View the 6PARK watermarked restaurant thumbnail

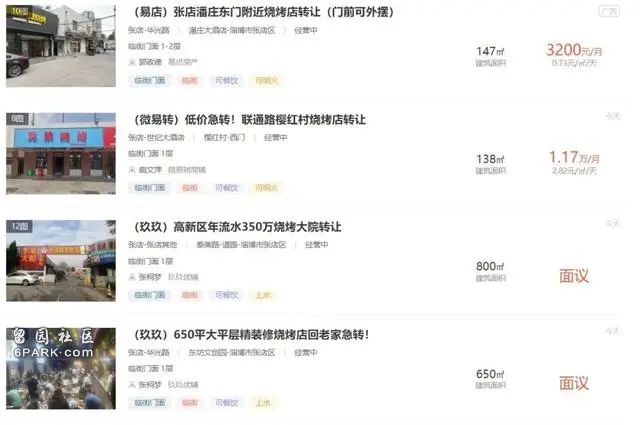coord(61,368)
